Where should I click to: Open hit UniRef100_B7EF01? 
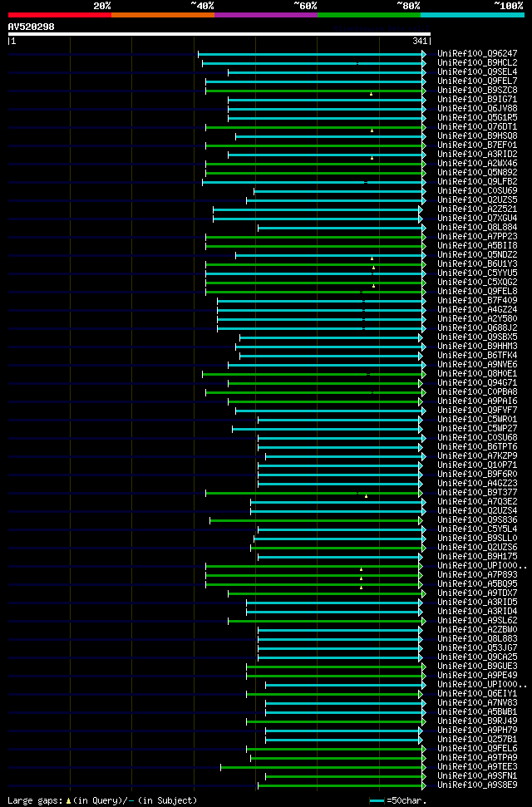[x=477, y=145]
